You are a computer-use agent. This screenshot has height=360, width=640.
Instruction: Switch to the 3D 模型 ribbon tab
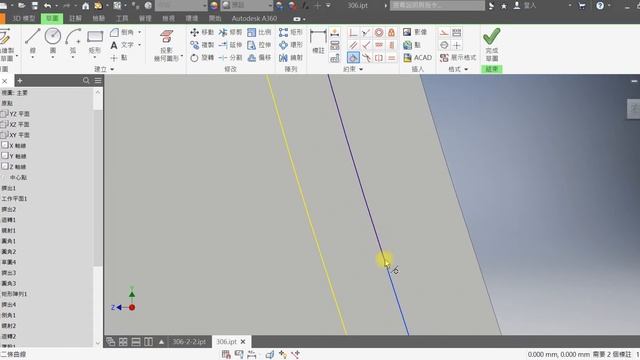click(x=24, y=18)
